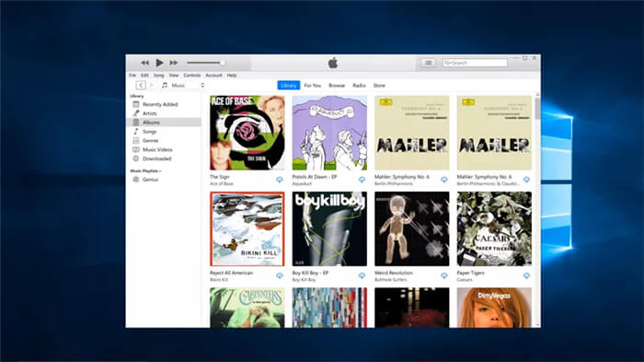
Task: Download Paper Tigers via cloud icon
Action: click(526, 275)
